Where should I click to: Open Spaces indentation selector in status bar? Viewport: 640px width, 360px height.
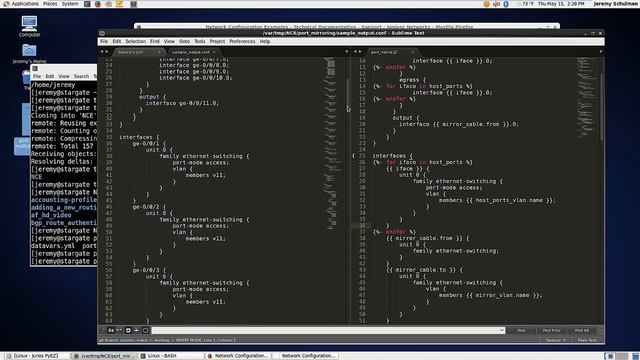tap(556, 340)
